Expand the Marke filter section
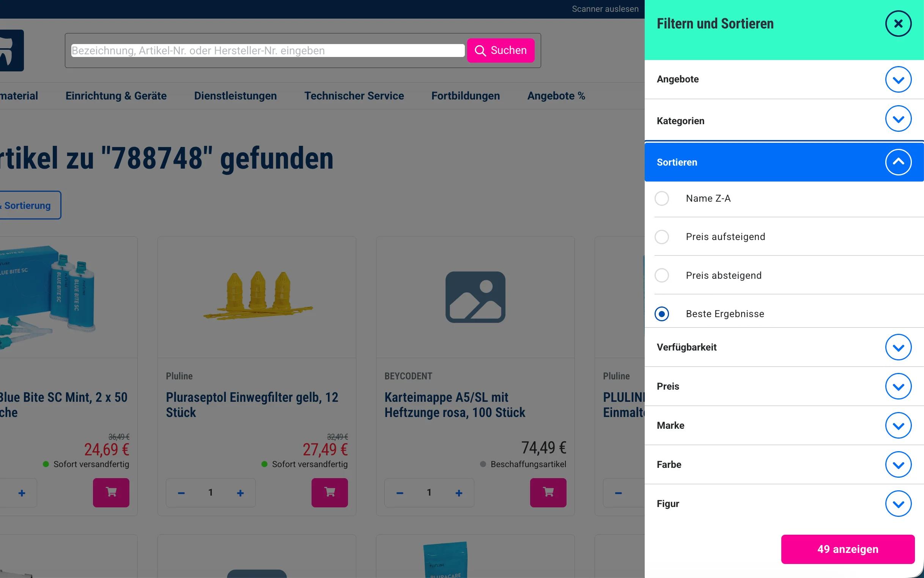Image resolution: width=924 pixels, height=578 pixels. (x=898, y=425)
